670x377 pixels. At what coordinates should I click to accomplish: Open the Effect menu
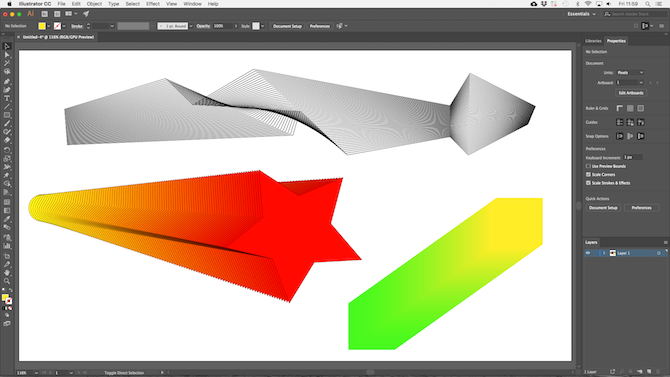[x=153, y=4]
